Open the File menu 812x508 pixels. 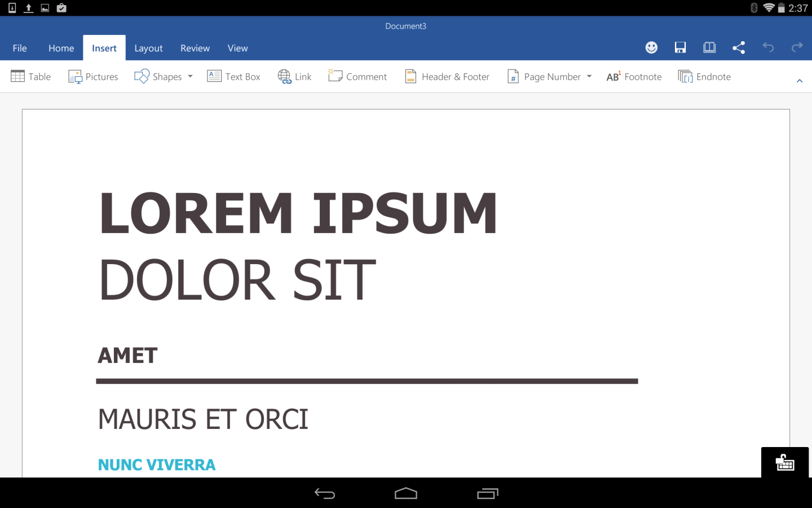point(20,48)
